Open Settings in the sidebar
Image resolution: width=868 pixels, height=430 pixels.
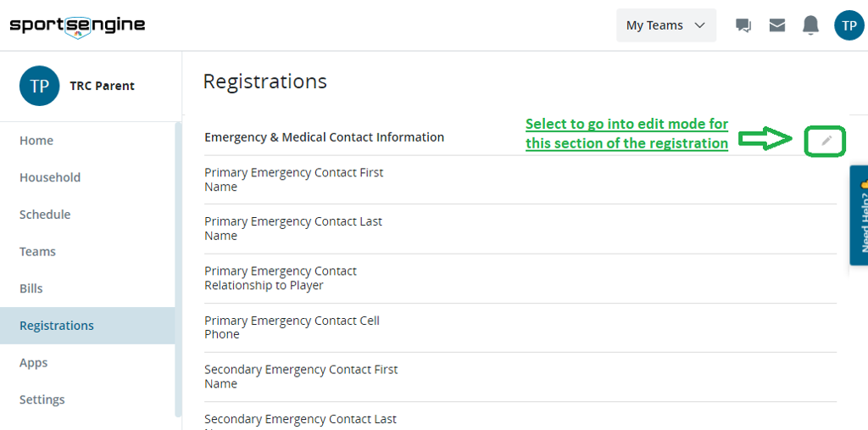[x=42, y=399]
